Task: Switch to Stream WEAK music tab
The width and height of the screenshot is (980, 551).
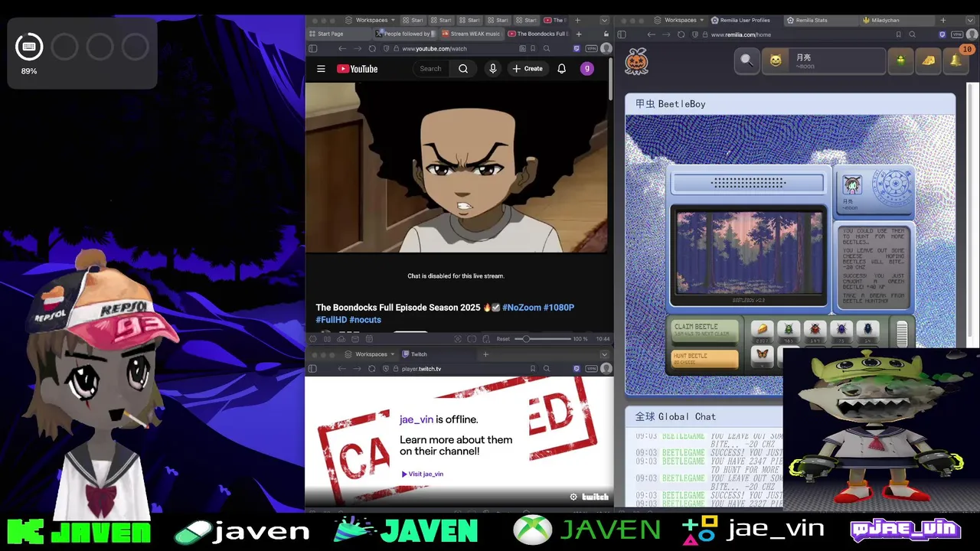Action: coord(471,34)
